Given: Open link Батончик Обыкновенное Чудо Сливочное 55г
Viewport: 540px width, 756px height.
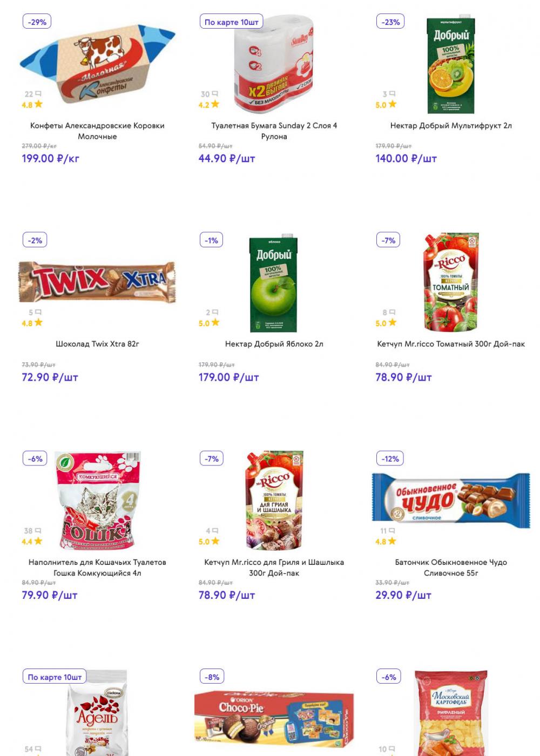Looking at the screenshot, I should [x=451, y=568].
